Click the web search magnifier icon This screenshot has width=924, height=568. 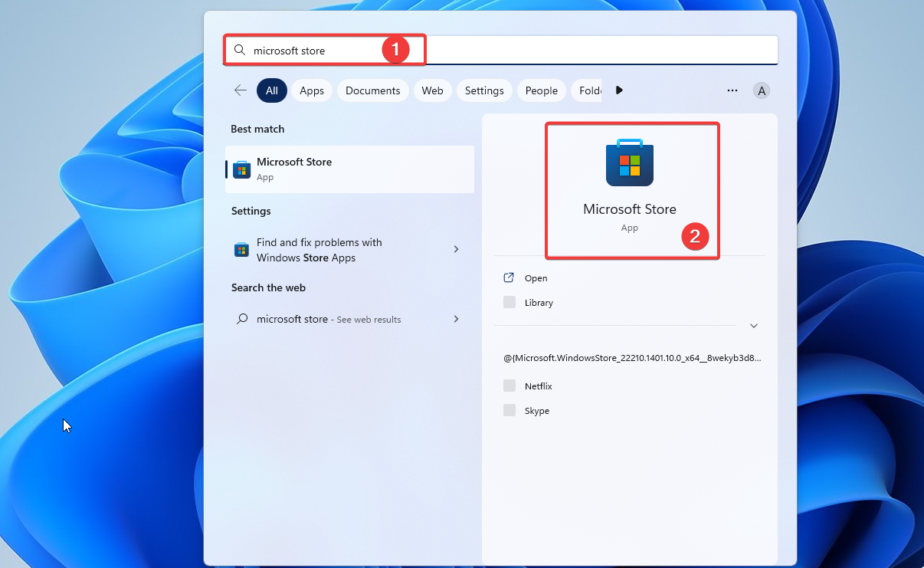point(241,319)
